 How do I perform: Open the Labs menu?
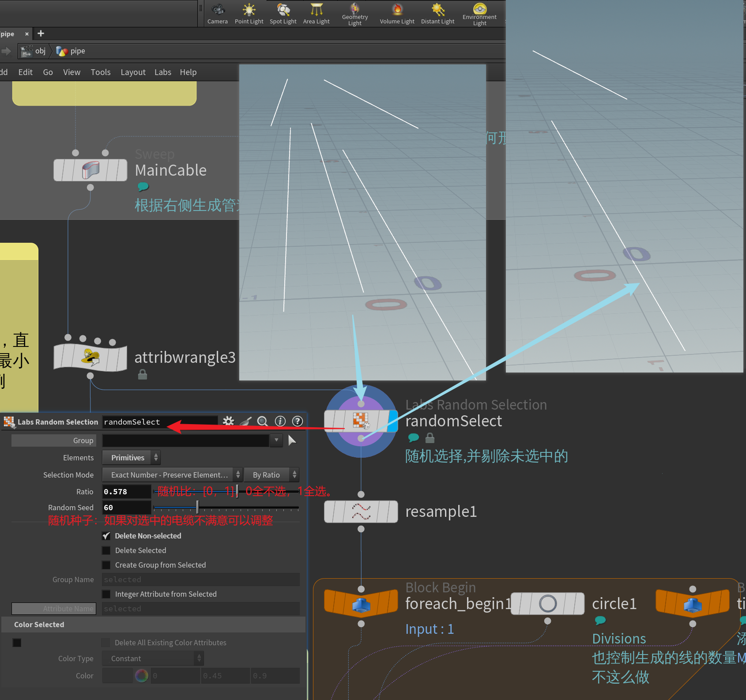pyautogui.click(x=162, y=72)
